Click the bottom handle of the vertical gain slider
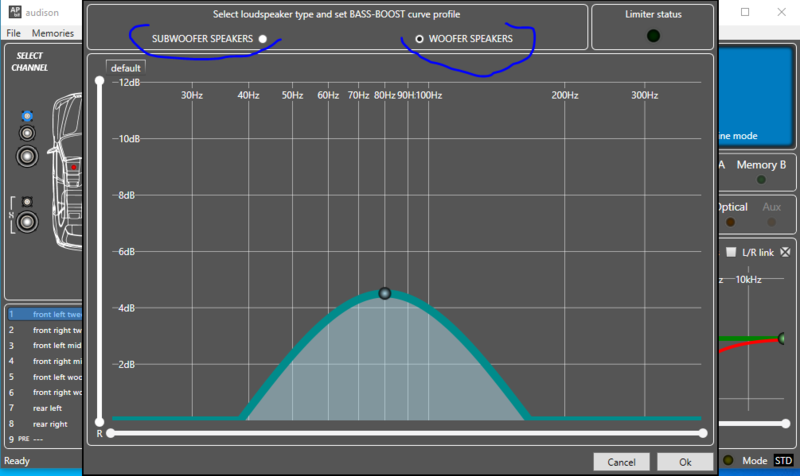 click(99, 422)
